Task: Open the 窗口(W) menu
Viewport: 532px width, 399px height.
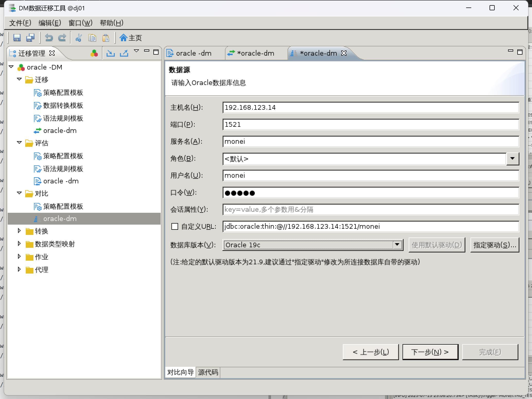Action: coord(80,23)
